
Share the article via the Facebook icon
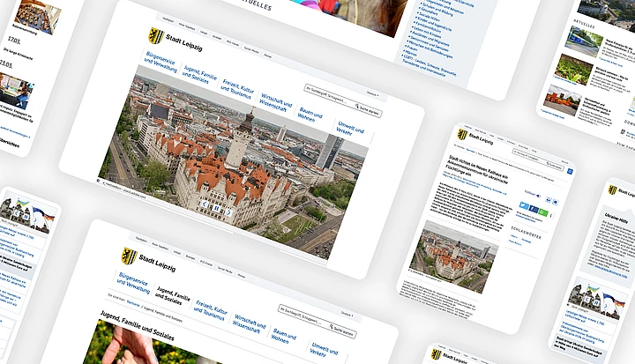534,209
